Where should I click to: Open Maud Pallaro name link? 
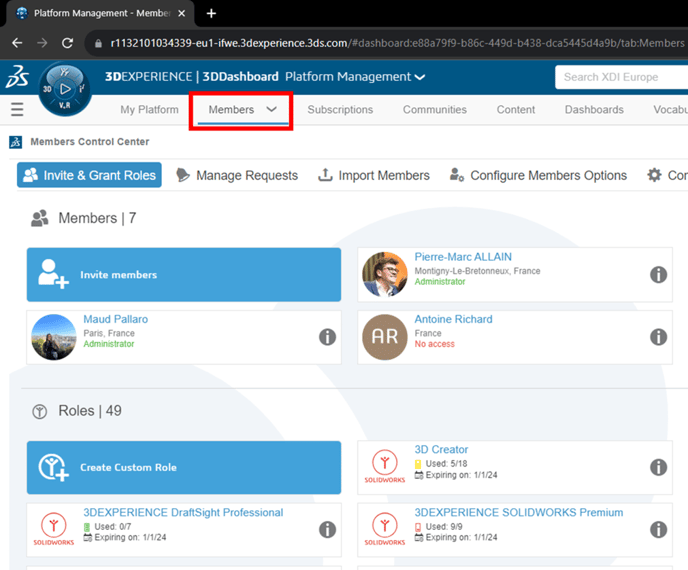tap(116, 319)
